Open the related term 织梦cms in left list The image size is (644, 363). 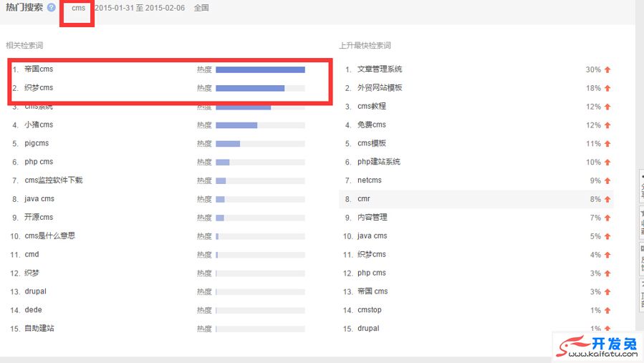coord(39,87)
